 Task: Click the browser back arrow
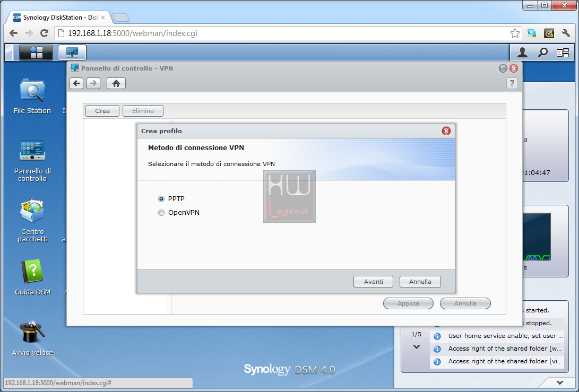coord(14,33)
